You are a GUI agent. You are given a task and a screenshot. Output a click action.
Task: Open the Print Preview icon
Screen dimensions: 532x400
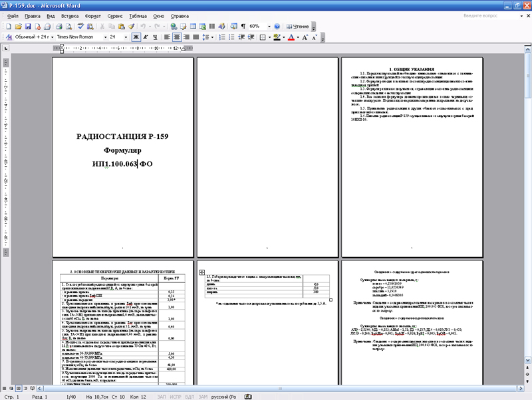click(x=68, y=27)
